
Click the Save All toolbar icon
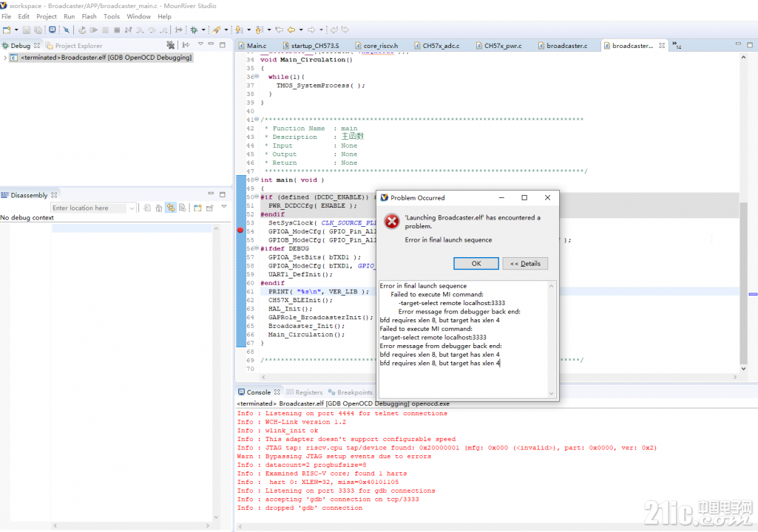38,30
